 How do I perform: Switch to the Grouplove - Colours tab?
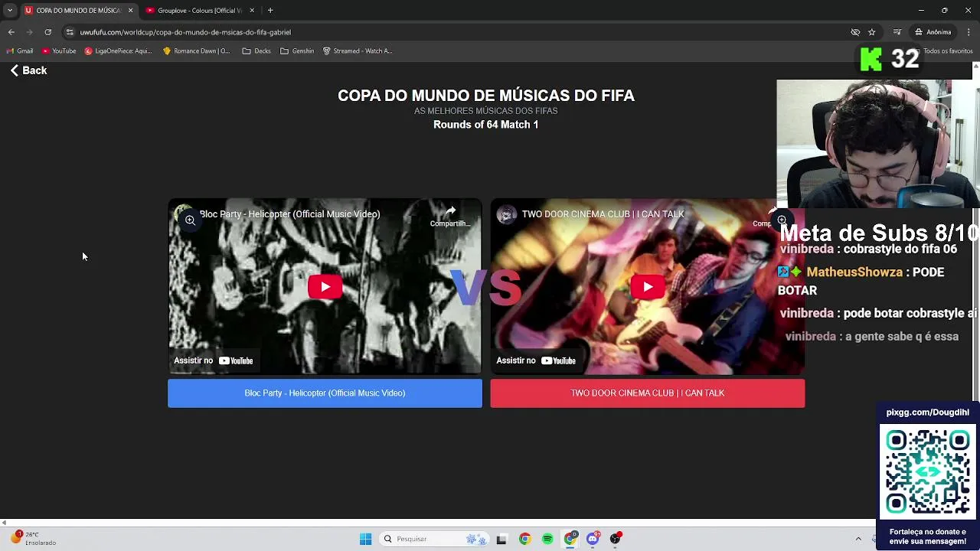point(199,11)
